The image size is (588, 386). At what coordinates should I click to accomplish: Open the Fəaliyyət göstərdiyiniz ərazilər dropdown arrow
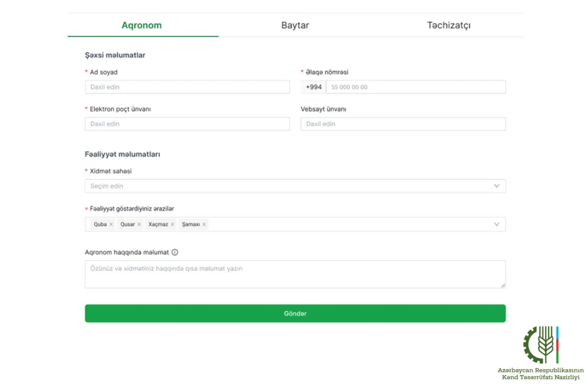pyautogui.click(x=496, y=224)
